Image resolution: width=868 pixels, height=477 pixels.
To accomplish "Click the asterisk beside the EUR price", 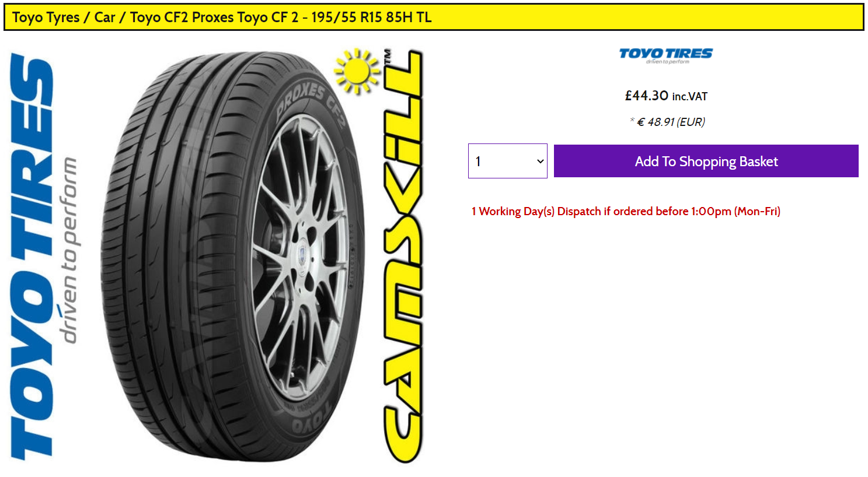I will coord(632,120).
